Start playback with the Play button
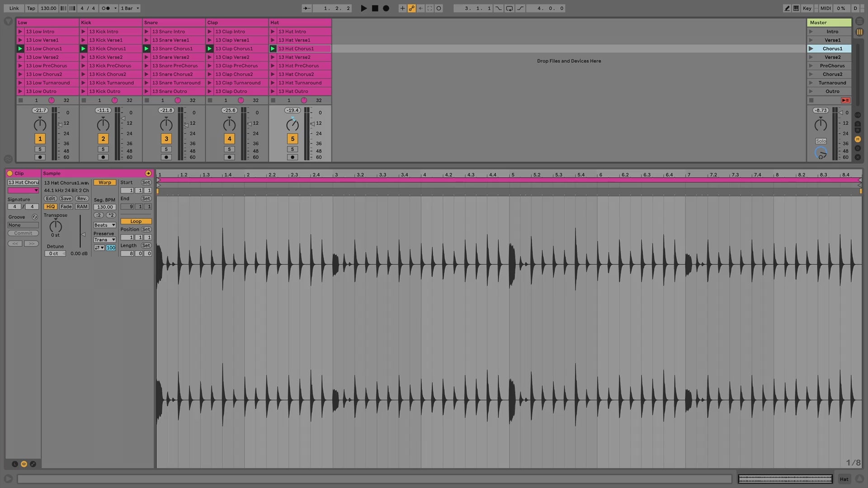 (363, 8)
